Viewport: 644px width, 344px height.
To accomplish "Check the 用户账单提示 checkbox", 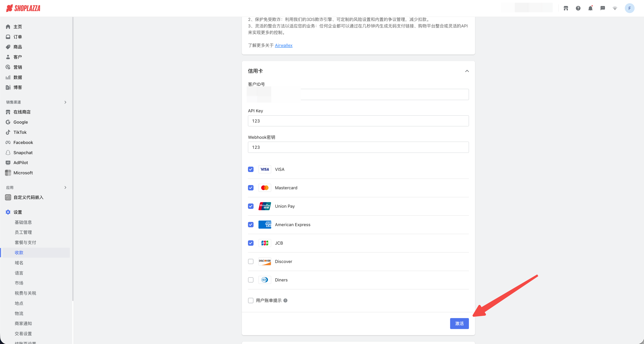I will [251, 300].
